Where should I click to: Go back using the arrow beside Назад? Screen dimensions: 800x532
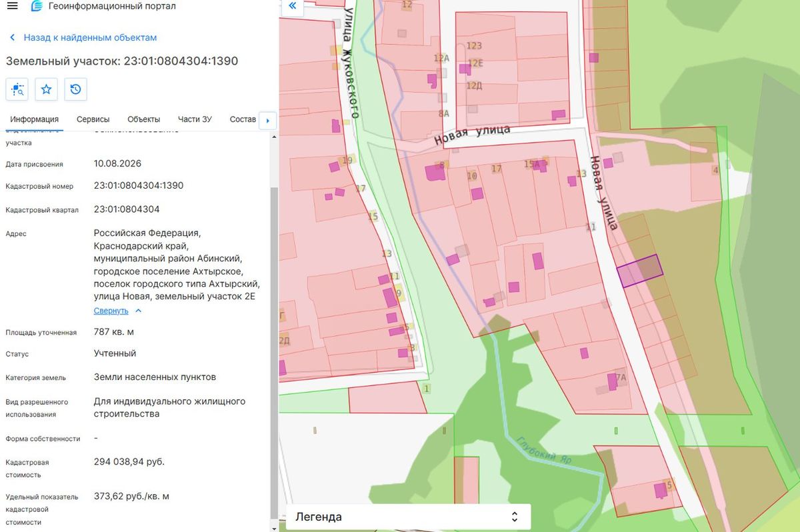tap(13, 38)
